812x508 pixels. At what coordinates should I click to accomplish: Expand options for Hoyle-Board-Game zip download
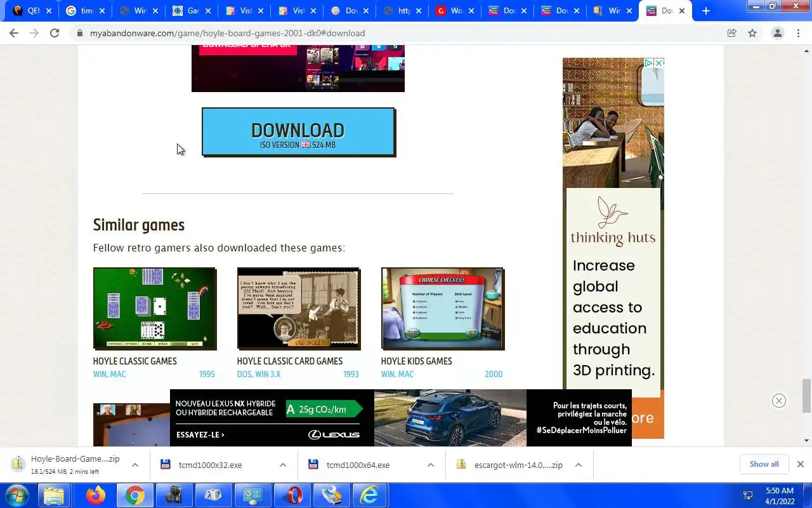click(135, 465)
